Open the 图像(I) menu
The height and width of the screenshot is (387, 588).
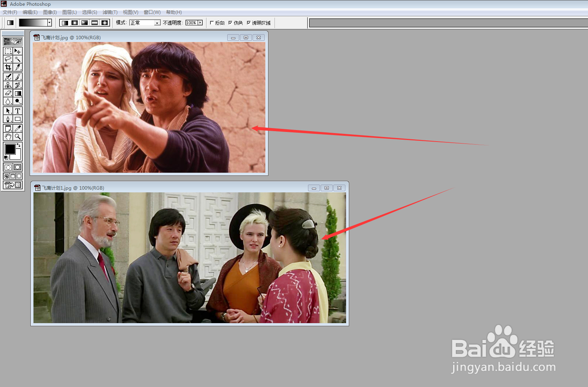50,12
